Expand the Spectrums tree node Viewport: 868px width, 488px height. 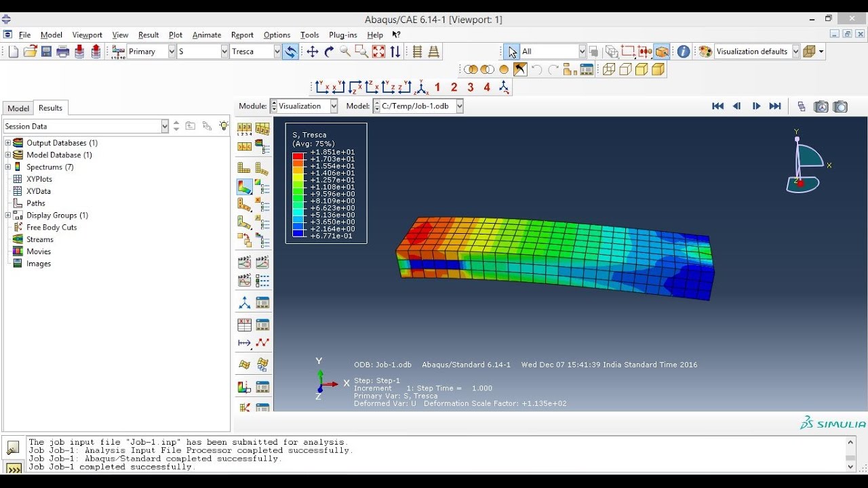[x=8, y=167]
